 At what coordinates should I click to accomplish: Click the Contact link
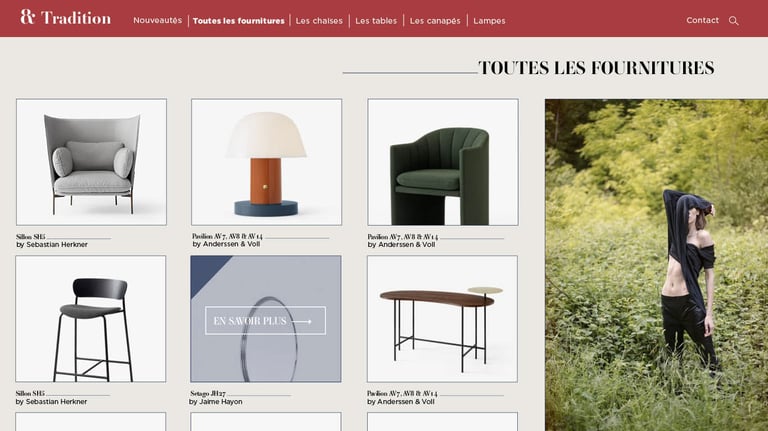702,20
